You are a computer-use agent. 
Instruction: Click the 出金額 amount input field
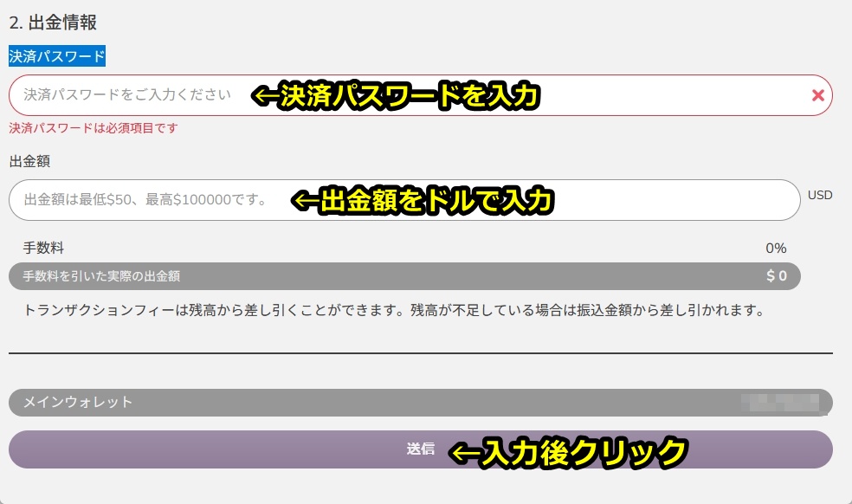point(404,200)
